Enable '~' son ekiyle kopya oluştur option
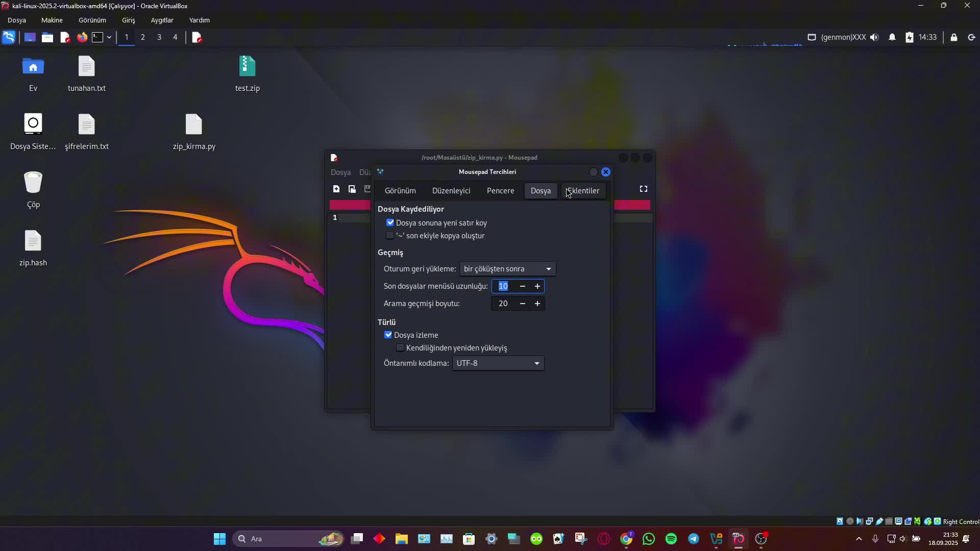Screen dimensions: 980x551 pyautogui.click(x=390, y=236)
